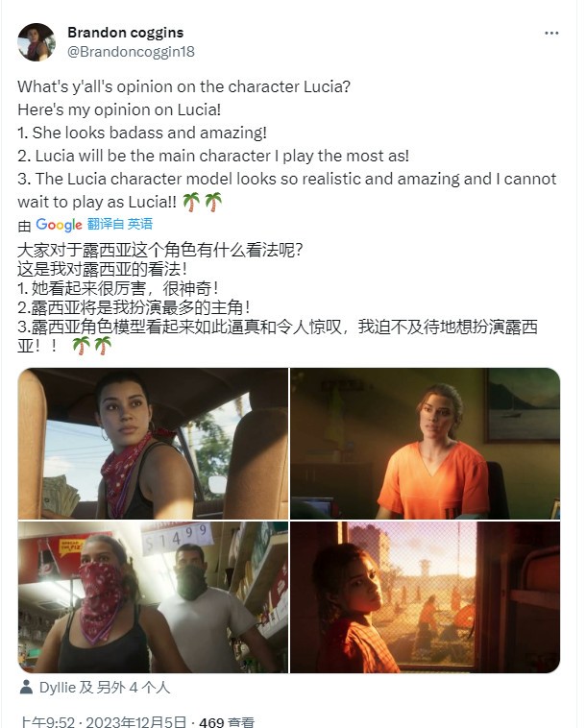This screenshot has width=586, height=728.
Task: Click the Google logo in translation line
Action: (59, 225)
